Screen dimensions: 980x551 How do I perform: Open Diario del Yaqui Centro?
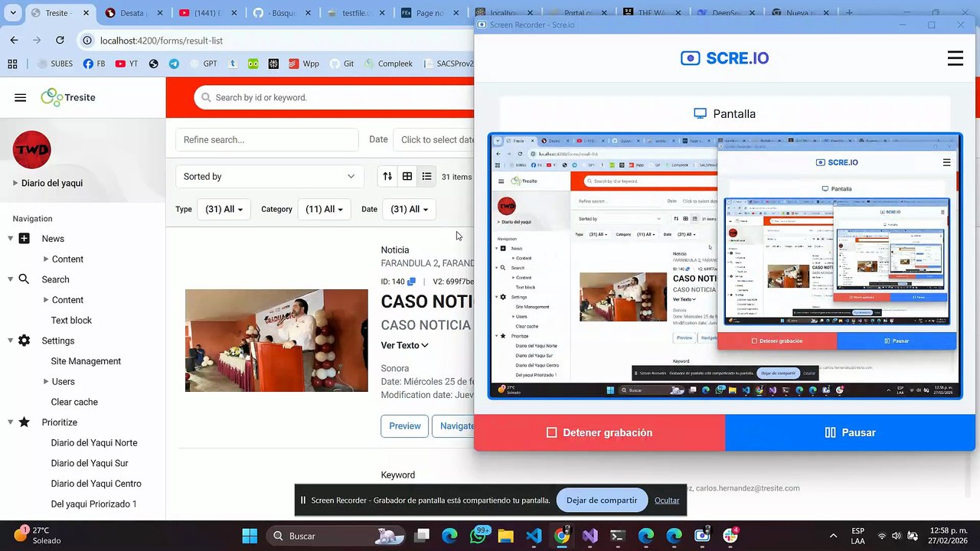coord(96,484)
